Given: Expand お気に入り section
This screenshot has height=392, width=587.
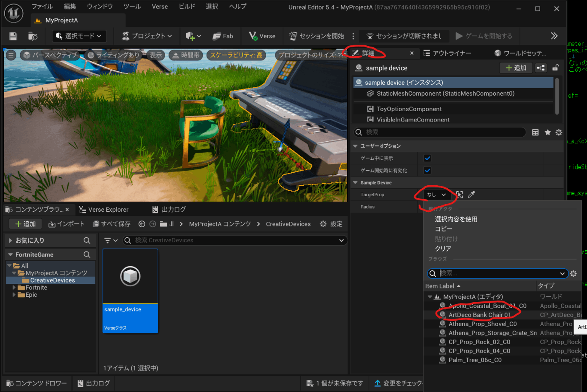Looking at the screenshot, I should [x=10, y=240].
